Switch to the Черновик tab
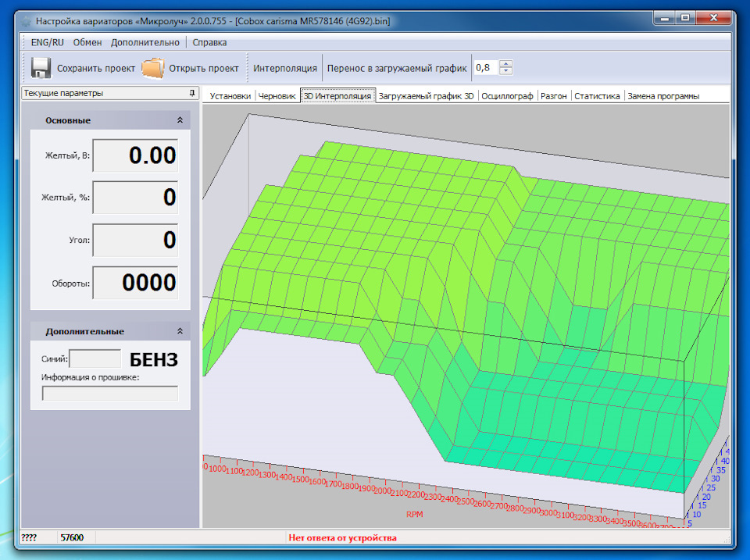This screenshot has height=560, width=750. (277, 96)
